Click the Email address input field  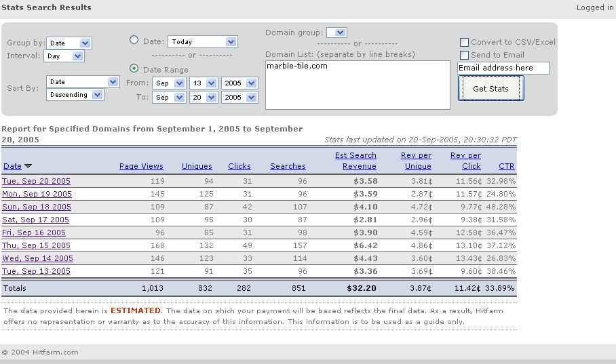[503, 68]
